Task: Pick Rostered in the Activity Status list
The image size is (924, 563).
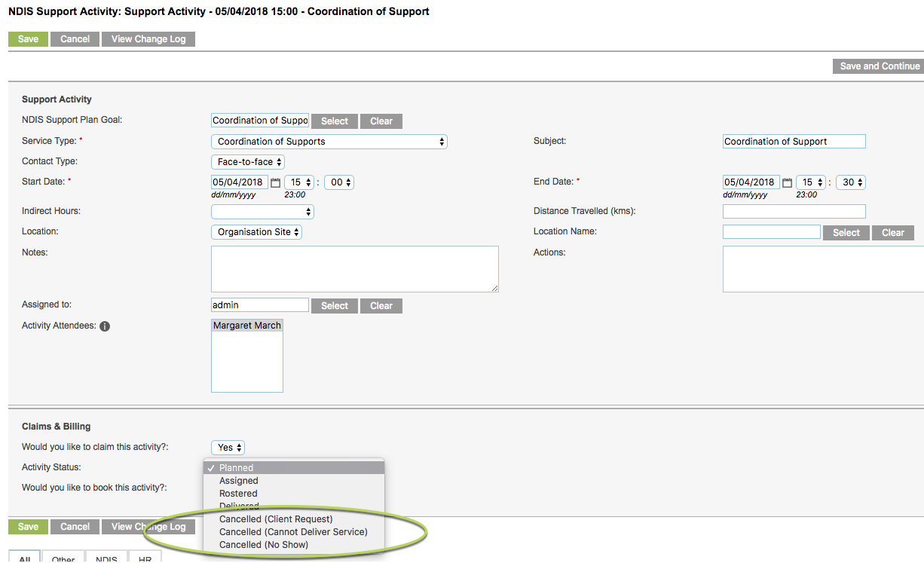Action: 294,494
